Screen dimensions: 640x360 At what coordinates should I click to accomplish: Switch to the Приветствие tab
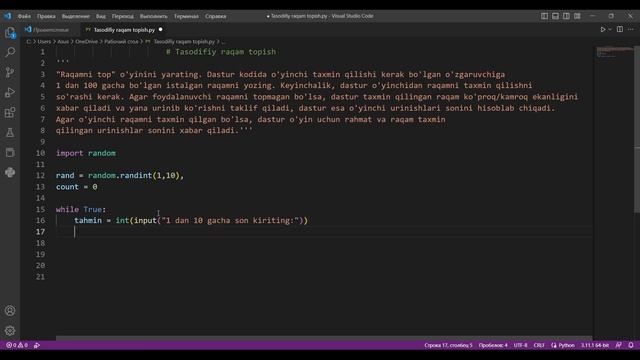51,30
